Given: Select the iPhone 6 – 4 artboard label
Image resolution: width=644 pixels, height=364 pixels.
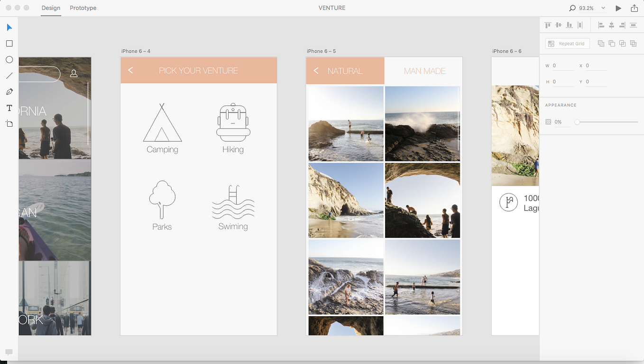Looking at the screenshot, I should click(136, 51).
